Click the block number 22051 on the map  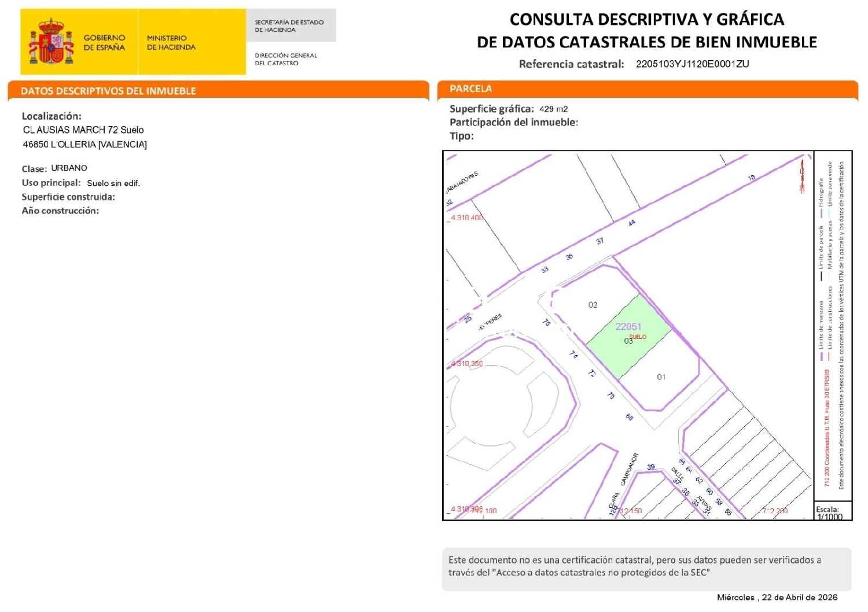coord(628,327)
